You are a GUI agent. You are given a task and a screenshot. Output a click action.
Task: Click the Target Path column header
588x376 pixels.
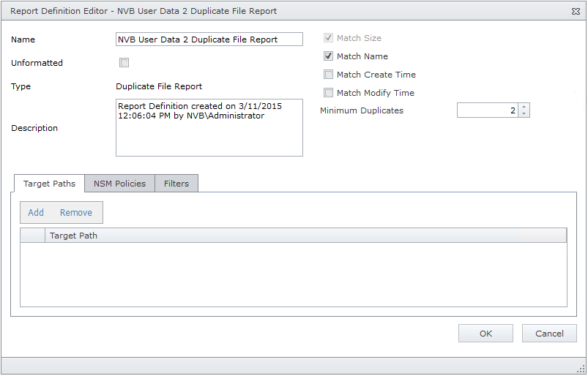[305, 236]
